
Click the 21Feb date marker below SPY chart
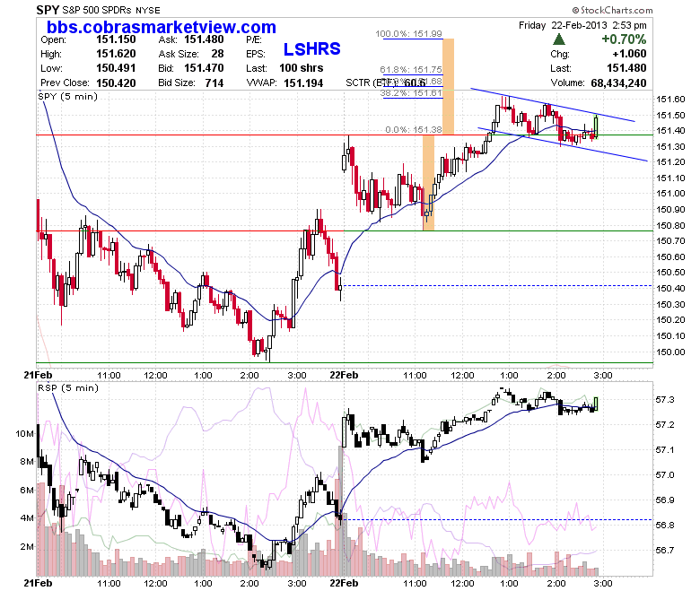pos(38,375)
